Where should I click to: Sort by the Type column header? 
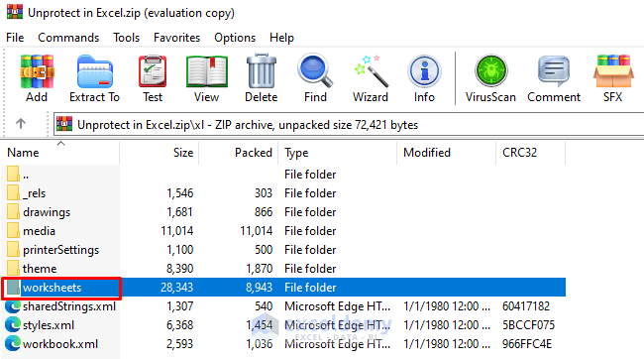pyautogui.click(x=337, y=153)
